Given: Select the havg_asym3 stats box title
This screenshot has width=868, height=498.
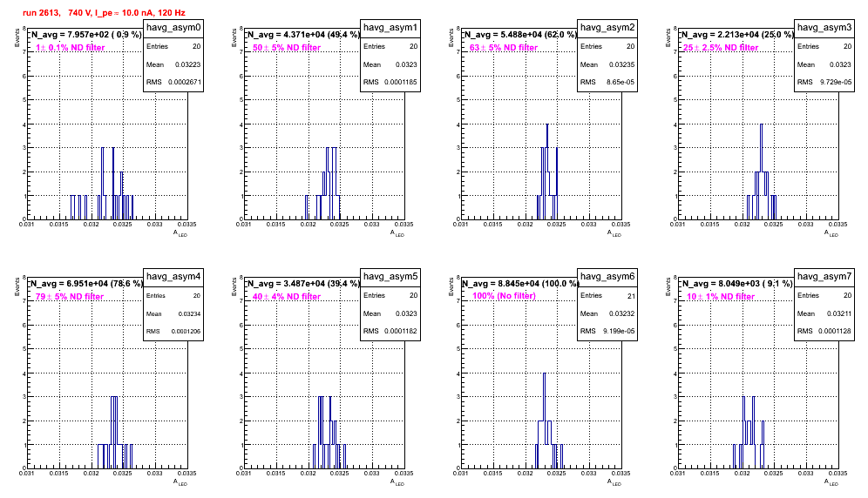Looking at the screenshot, I should [824, 27].
